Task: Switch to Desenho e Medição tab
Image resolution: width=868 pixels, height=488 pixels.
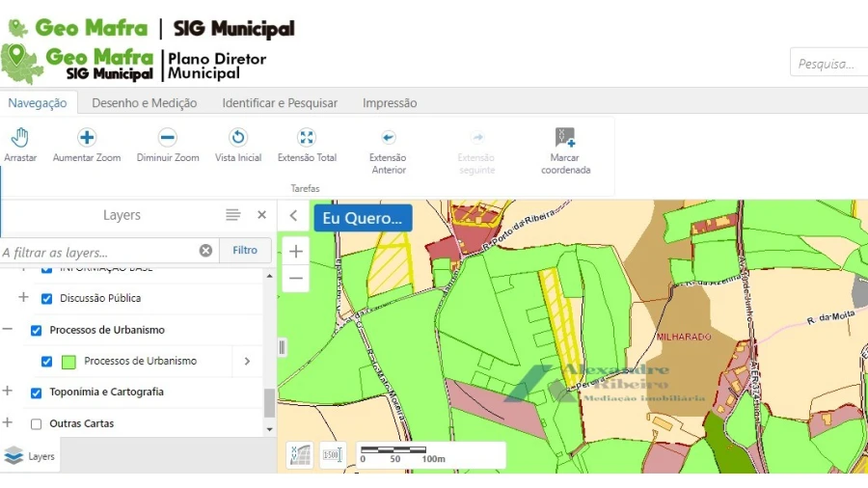Action: (145, 103)
